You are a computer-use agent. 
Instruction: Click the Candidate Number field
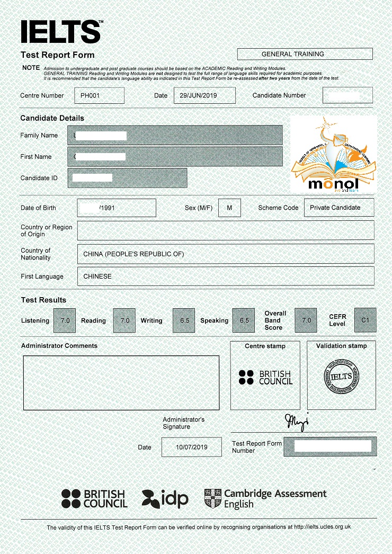[x=348, y=95]
